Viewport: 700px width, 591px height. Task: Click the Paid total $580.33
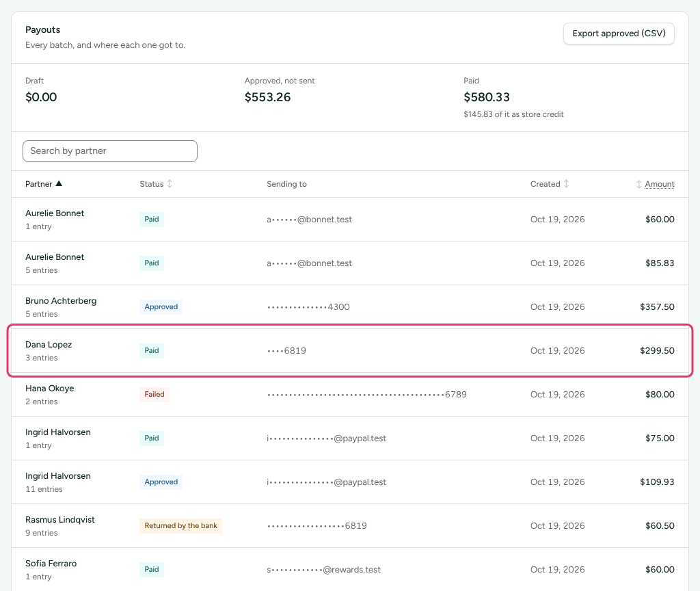pos(487,97)
